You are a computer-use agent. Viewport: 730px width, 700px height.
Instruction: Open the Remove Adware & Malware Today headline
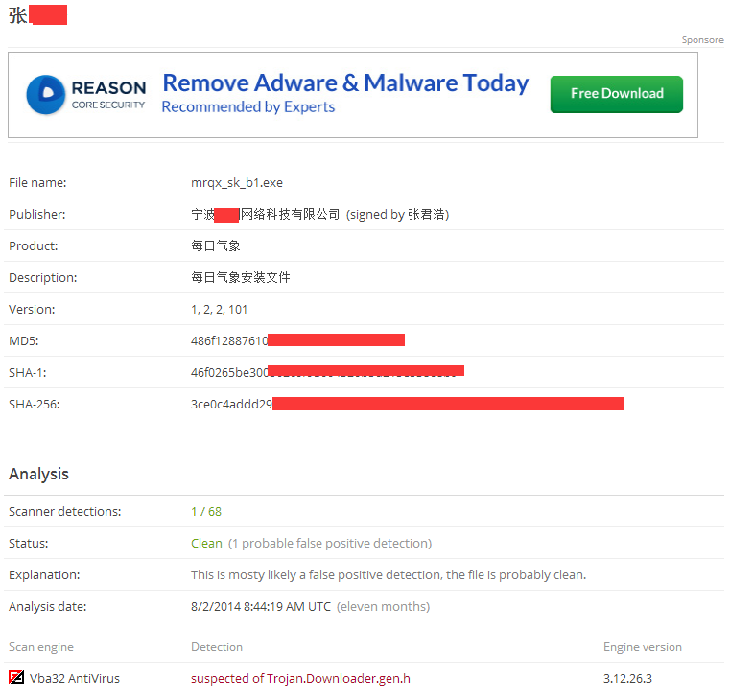coord(345,83)
